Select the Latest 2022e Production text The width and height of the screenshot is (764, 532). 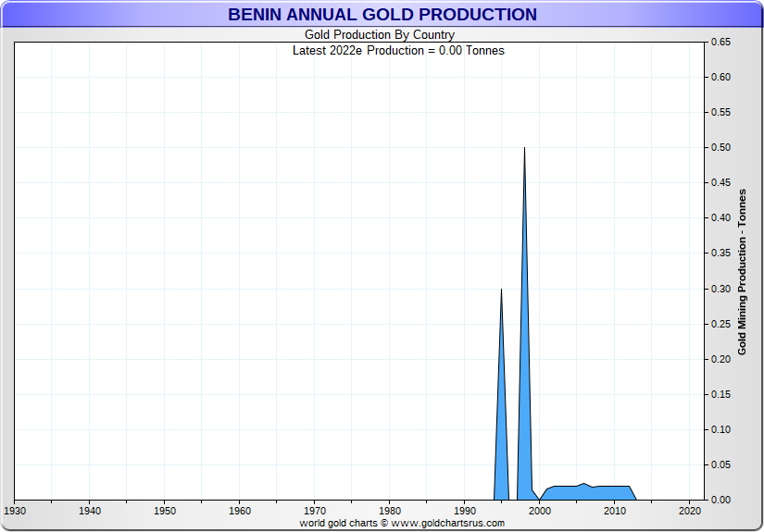(398, 50)
